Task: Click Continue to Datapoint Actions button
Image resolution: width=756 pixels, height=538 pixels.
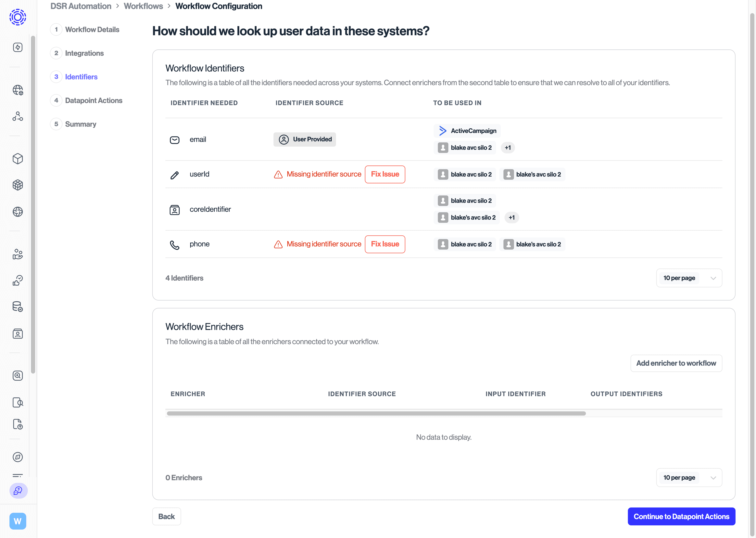Action: pos(681,517)
